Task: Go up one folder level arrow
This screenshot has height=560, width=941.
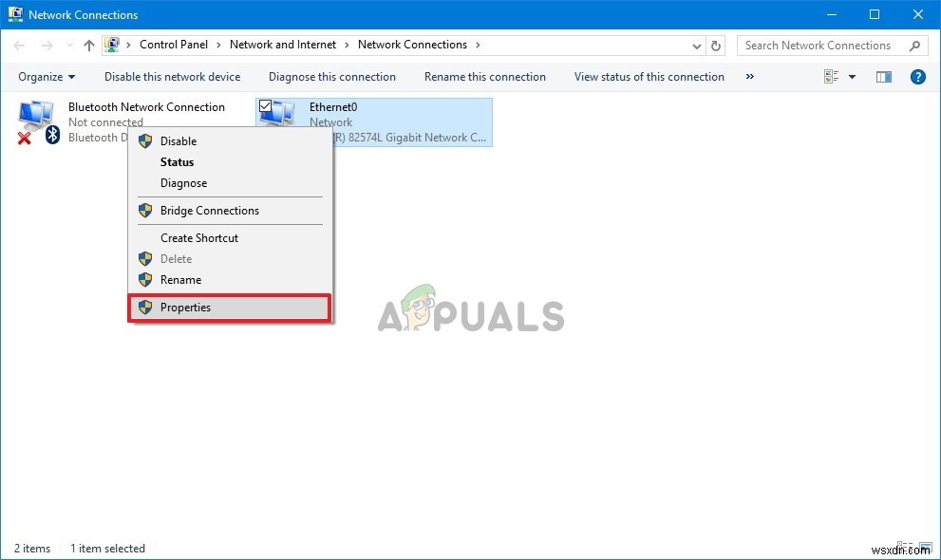Action: [x=89, y=46]
